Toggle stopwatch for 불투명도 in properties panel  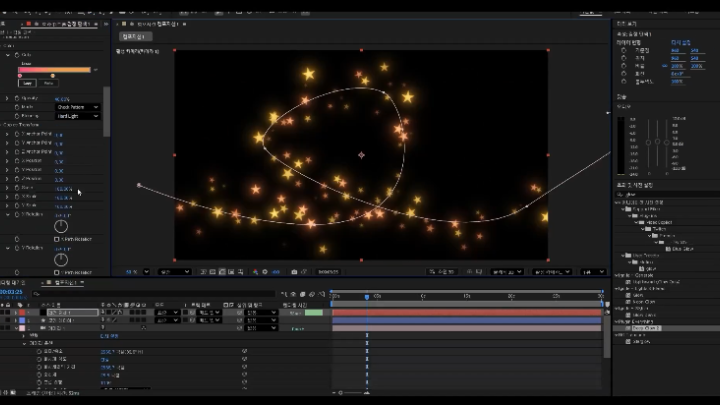point(624,81)
